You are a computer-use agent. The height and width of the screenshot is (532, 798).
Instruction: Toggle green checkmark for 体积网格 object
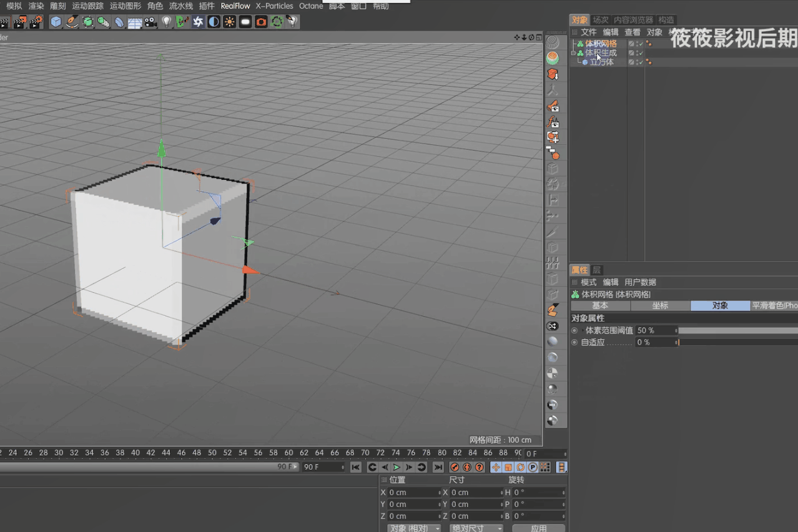[640, 44]
